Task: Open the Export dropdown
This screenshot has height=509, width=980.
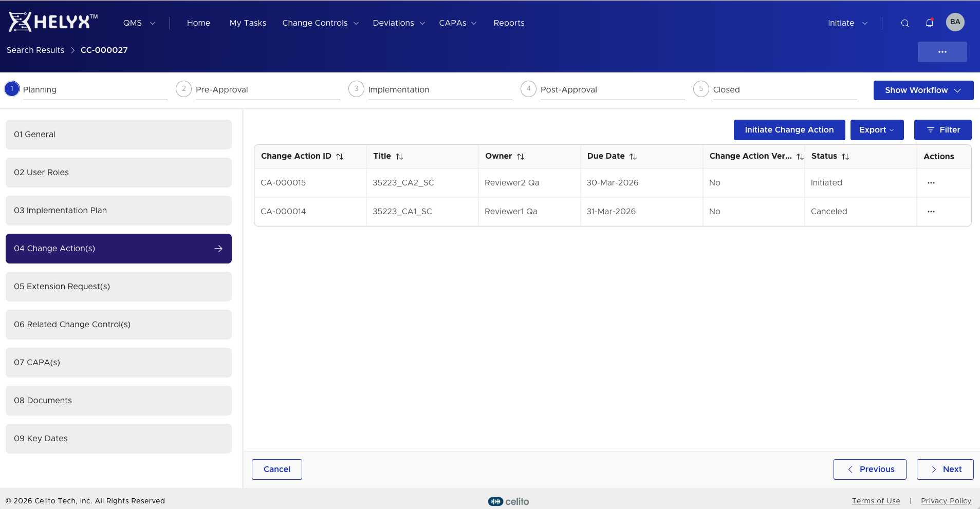Action: pyautogui.click(x=877, y=130)
